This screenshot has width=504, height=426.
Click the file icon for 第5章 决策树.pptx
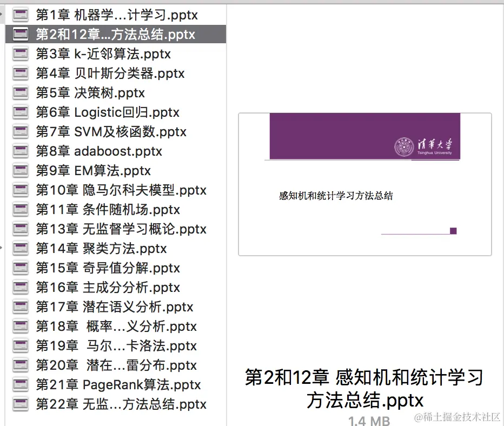coord(20,92)
